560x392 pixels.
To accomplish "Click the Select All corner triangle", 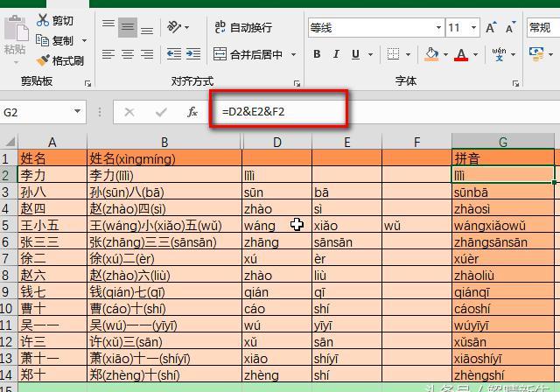I will click(x=10, y=142).
